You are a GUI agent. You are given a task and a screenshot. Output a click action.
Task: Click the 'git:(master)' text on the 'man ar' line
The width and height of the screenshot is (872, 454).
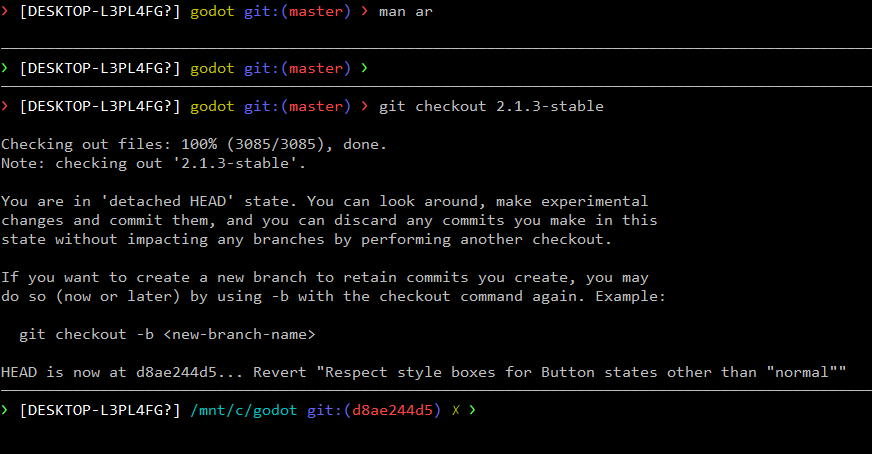[x=298, y=12]
